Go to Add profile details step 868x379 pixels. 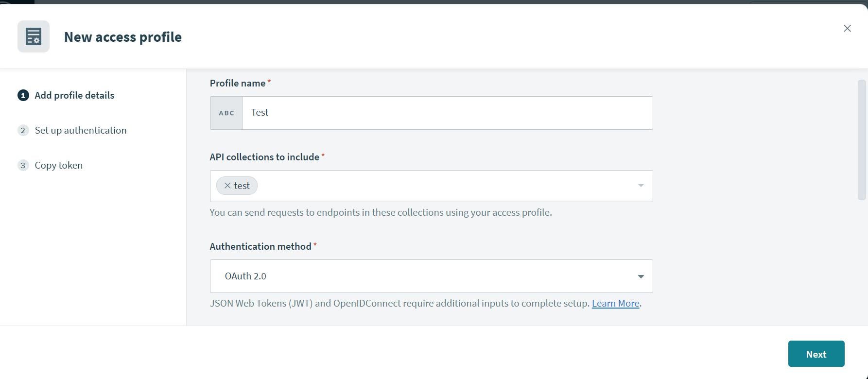74,95
